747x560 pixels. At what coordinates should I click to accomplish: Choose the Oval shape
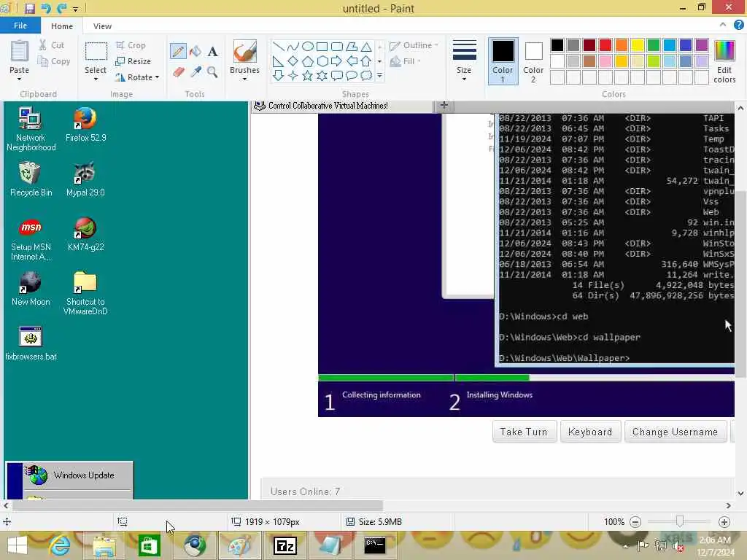(x=308, y=46)
